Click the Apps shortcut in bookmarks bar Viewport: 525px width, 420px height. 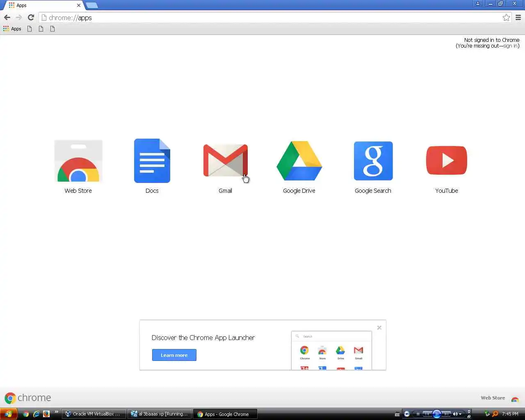click(12, 29)
